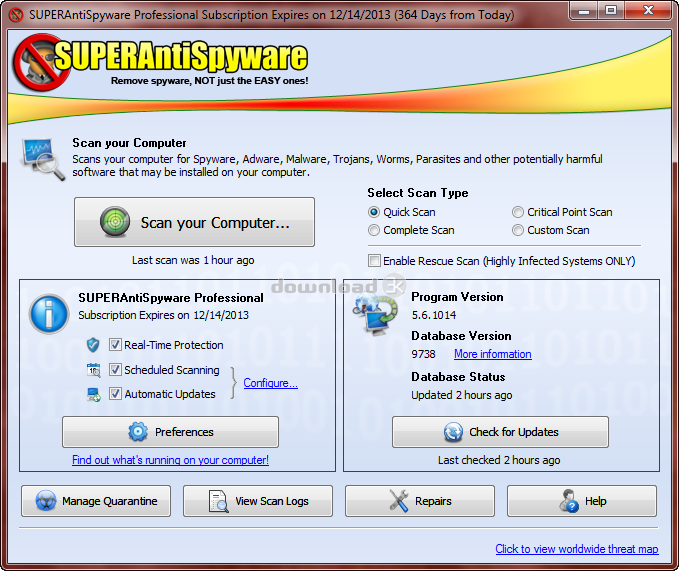Click the SUPERAntiSpyware no-spy logo icon
Screen dimensions: 679x571
coord(41,63)
